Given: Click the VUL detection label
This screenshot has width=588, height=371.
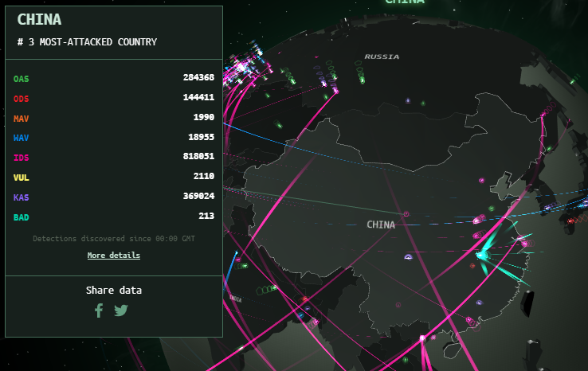Looking at the screenshot, I should pyautogui.click(x=21, y=178).
